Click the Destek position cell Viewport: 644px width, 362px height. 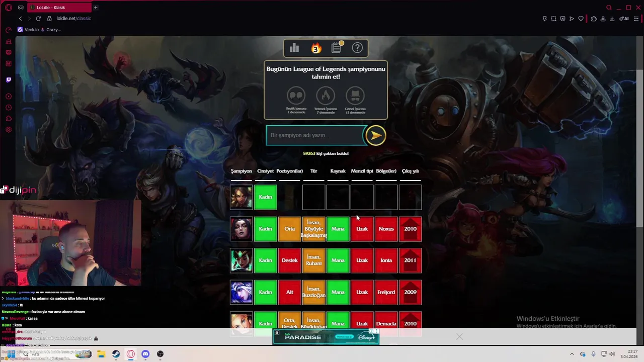(x=289, y=260)
